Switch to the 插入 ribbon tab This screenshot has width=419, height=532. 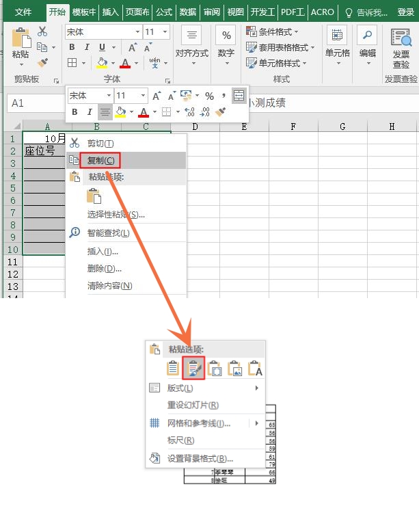pos(111,12)
